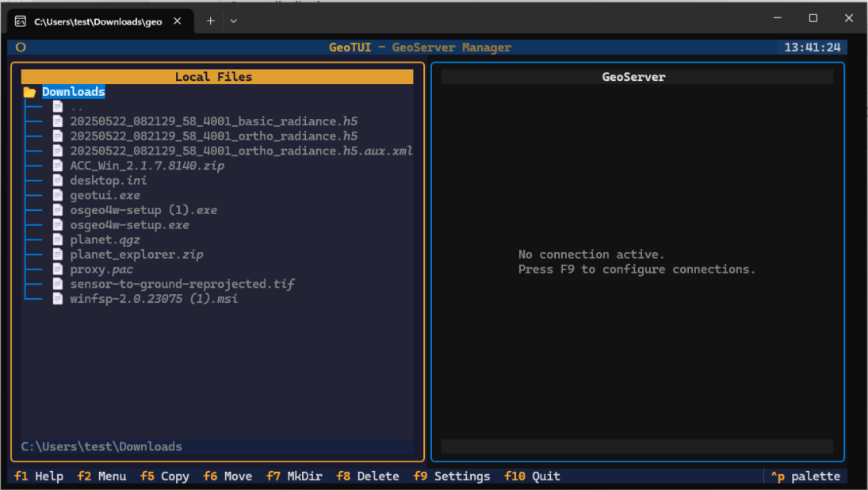Click the Local Files panel header
Viewport: 868px width, 490px height.
pos(217,77)
